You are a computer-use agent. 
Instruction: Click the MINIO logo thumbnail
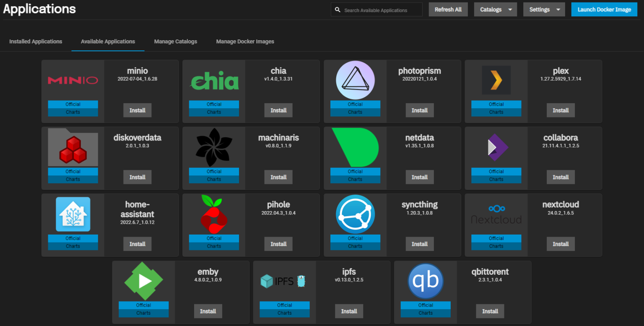click(73, 80)
